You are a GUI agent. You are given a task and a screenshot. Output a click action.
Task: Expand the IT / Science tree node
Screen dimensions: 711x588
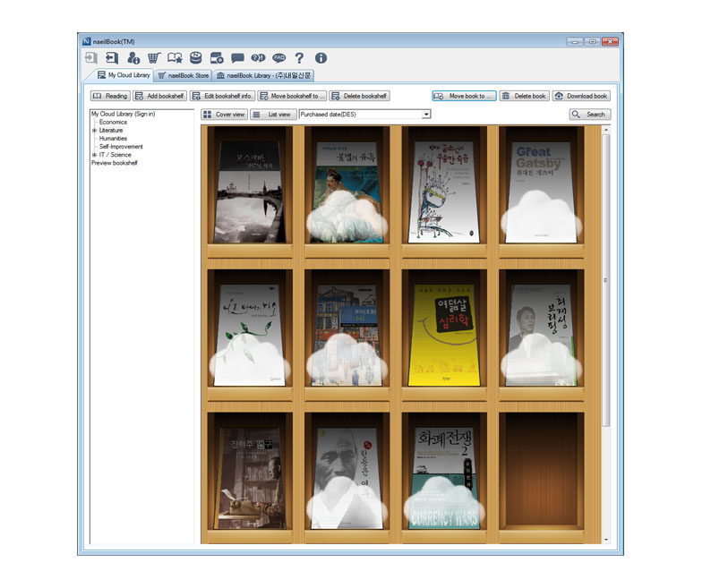pos(94,155)
